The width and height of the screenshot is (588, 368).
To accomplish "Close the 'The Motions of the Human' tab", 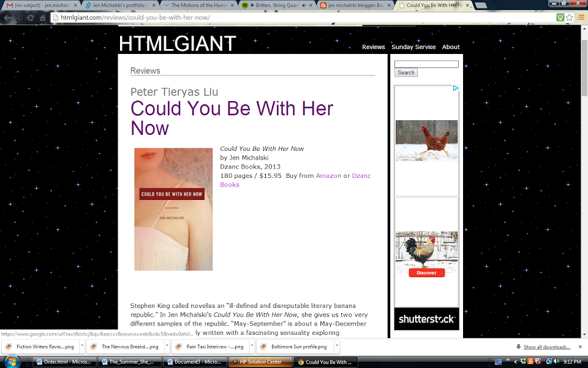I will click(232, 6).
